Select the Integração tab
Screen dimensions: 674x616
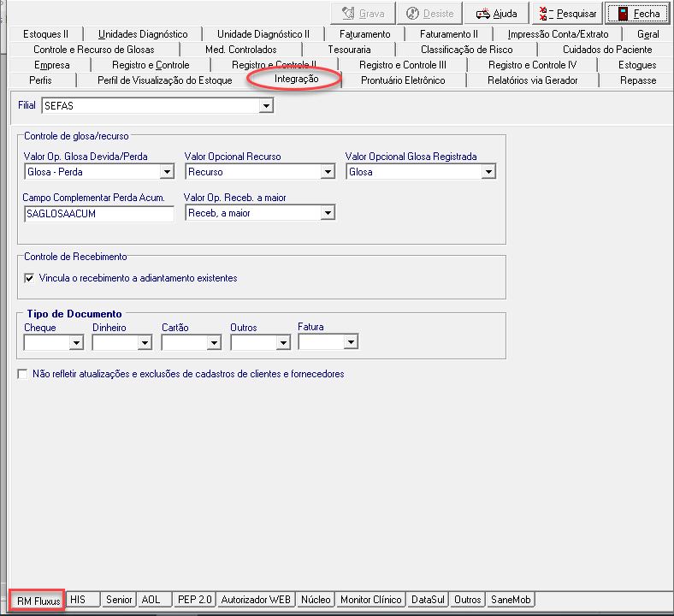coord(296,79)
